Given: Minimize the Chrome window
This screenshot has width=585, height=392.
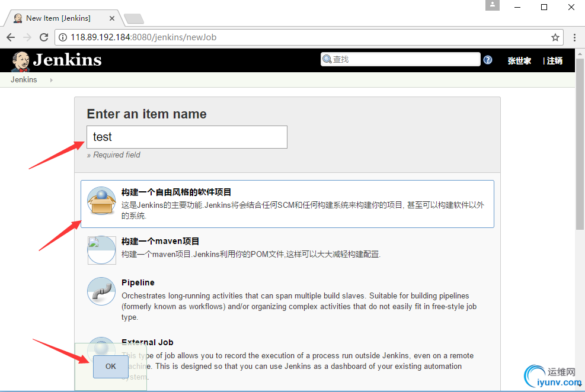Looking at the screenshot, I should pos(517,7).
